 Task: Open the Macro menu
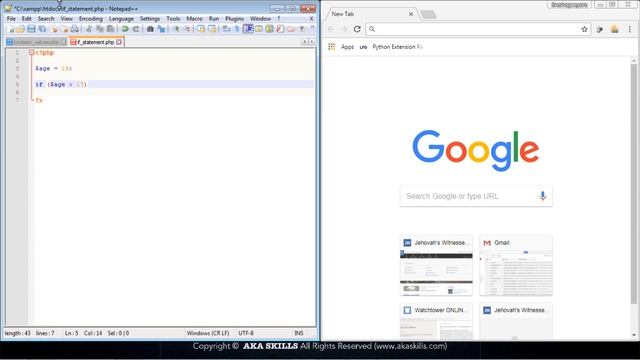[194, 19]
